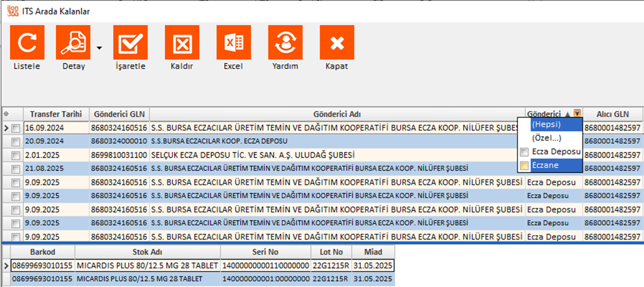Toggle the Gönderici column filter button
This screenshot has height=287, width=644.
578,114
